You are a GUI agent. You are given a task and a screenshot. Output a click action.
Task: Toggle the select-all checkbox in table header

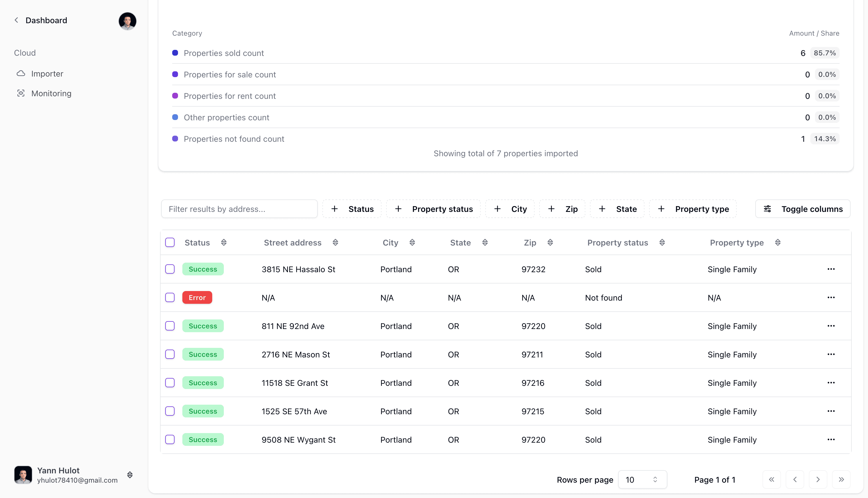coord(170,243)
